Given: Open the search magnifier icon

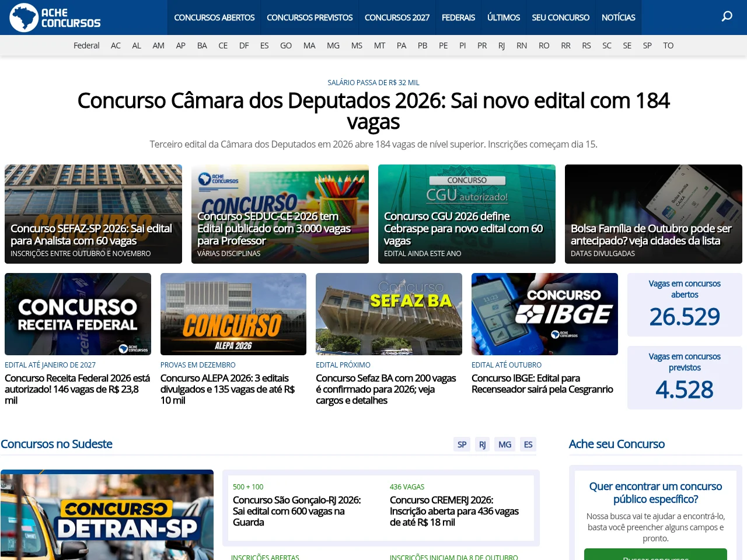Looking at the screenshot, I should (x=727, y=16).
